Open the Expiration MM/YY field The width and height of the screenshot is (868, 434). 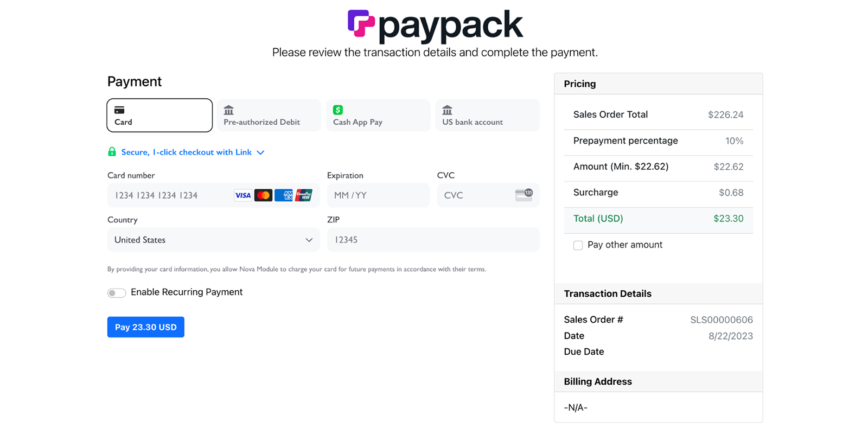(x=378, y=195)
